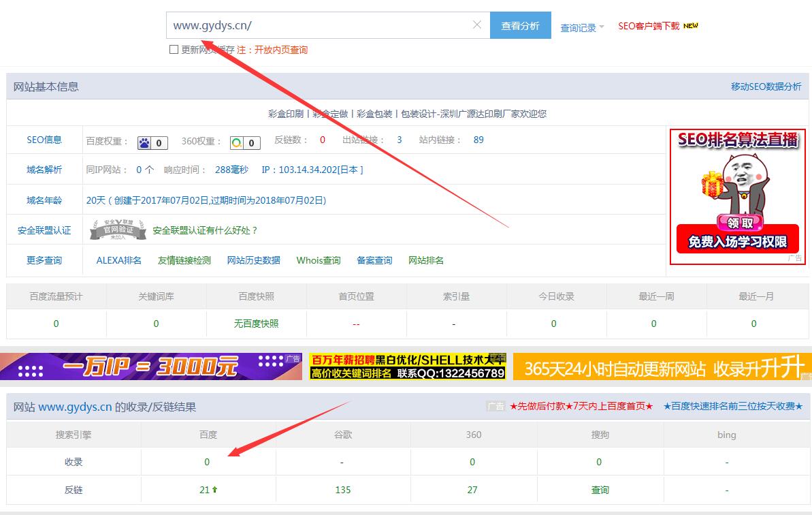Open the 备案查询 link
This screenshot has height=515, width=812.
[374, 260]
